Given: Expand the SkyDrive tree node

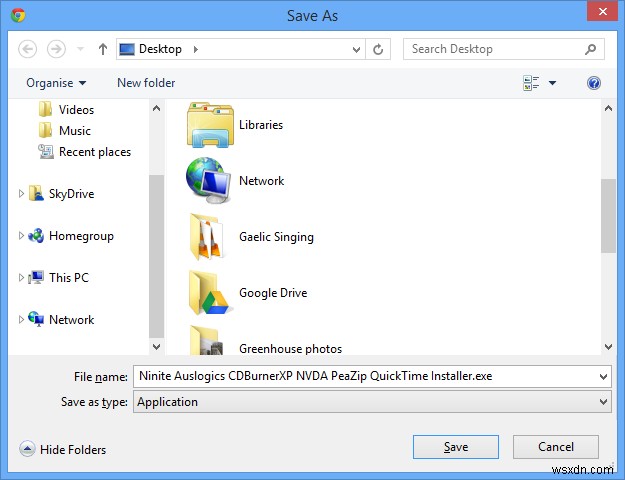Looking at the screenshot, I should (x=21, y=194).
